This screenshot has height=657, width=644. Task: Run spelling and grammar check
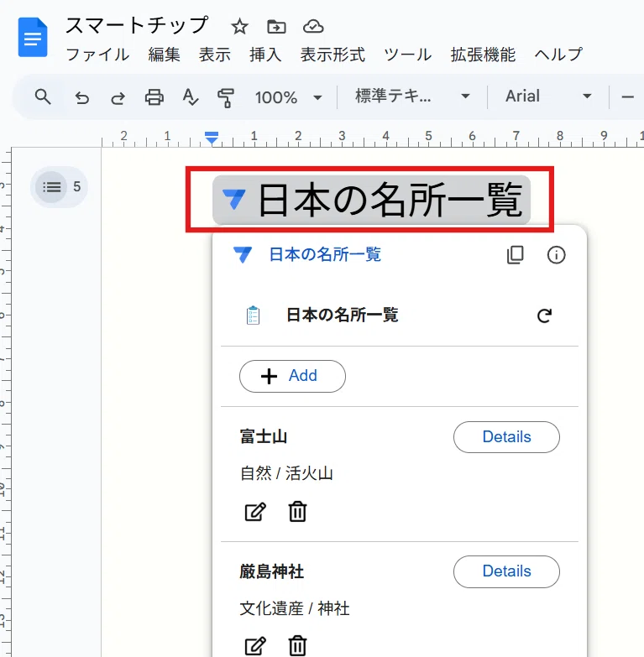tap(191, 97)
